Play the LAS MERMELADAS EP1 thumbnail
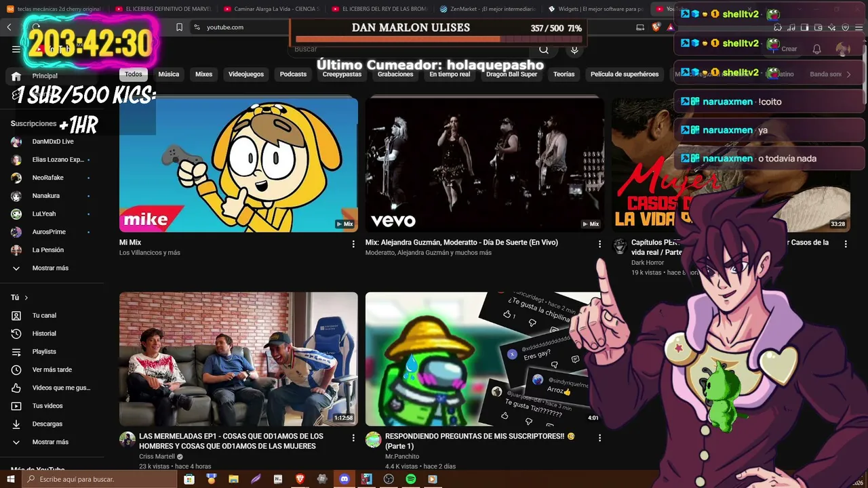 click(x=239, y=359)
